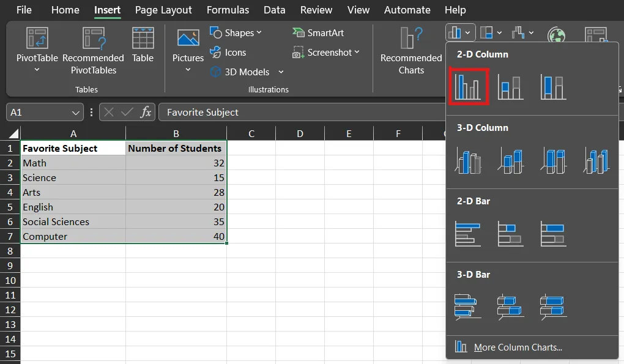The width and height of the screenshot is (624, 364).
Task: Open Recommended PivotTables
Action: tap(94, 51)
